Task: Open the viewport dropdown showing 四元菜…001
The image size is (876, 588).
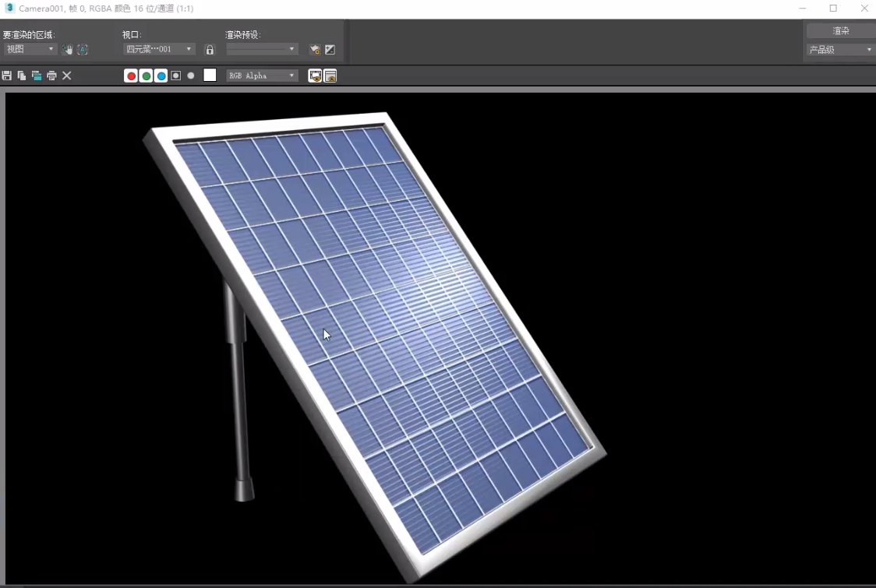Action: [159, 49]
